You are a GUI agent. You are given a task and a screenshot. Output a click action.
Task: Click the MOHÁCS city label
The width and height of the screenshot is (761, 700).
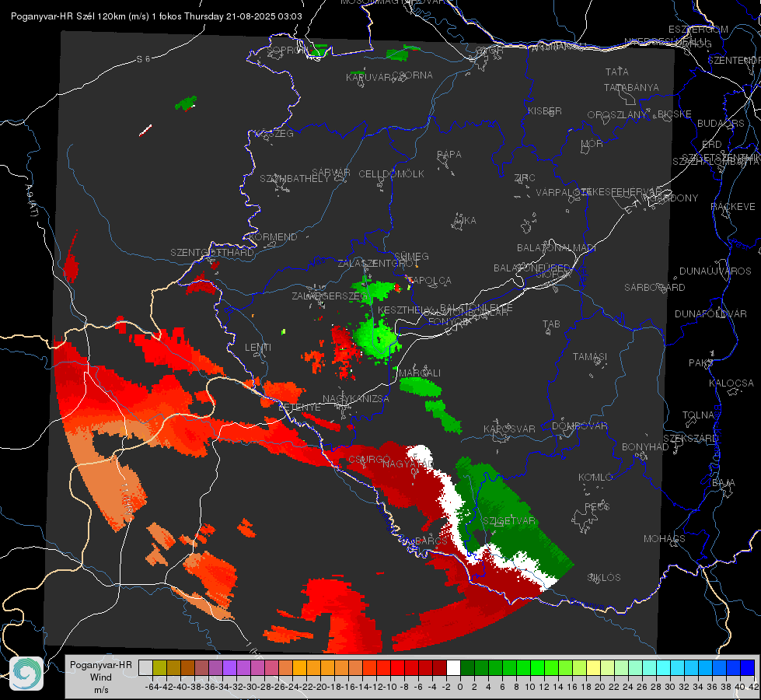click(x=665, y=539)
